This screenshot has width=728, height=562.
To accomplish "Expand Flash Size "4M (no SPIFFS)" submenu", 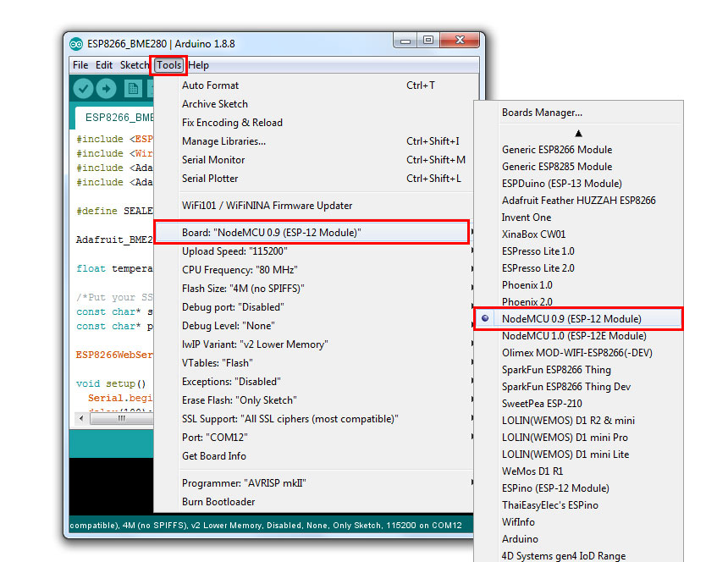I will 313,288.
